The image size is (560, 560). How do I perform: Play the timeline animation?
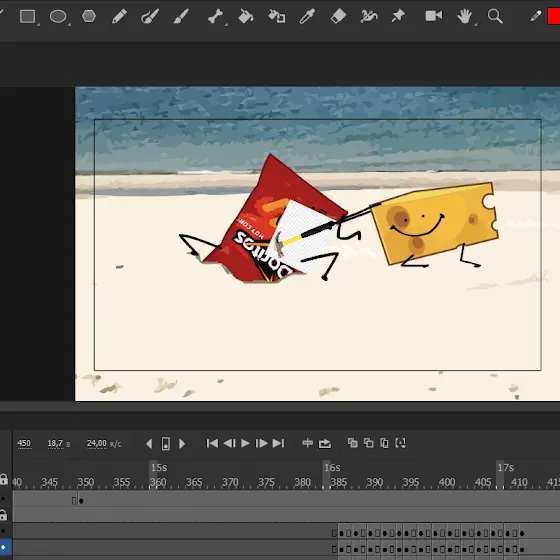(245, 443)
